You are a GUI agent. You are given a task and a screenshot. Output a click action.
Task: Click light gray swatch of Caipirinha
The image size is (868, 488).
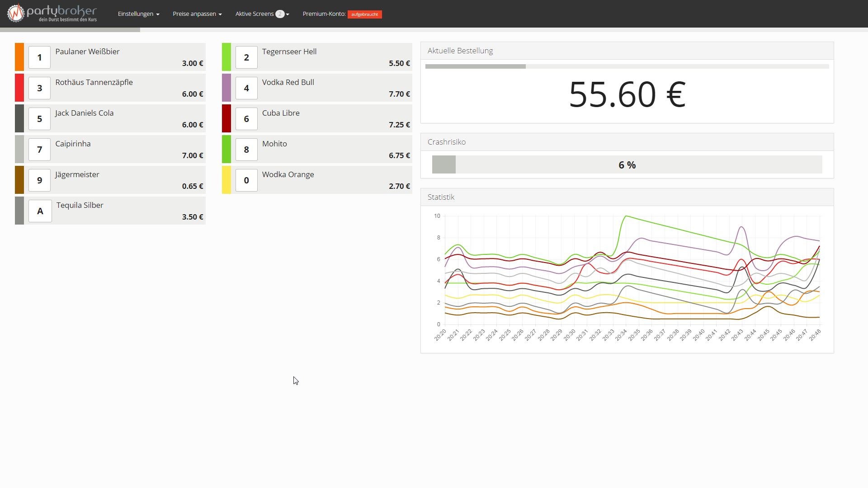(19, 149)
